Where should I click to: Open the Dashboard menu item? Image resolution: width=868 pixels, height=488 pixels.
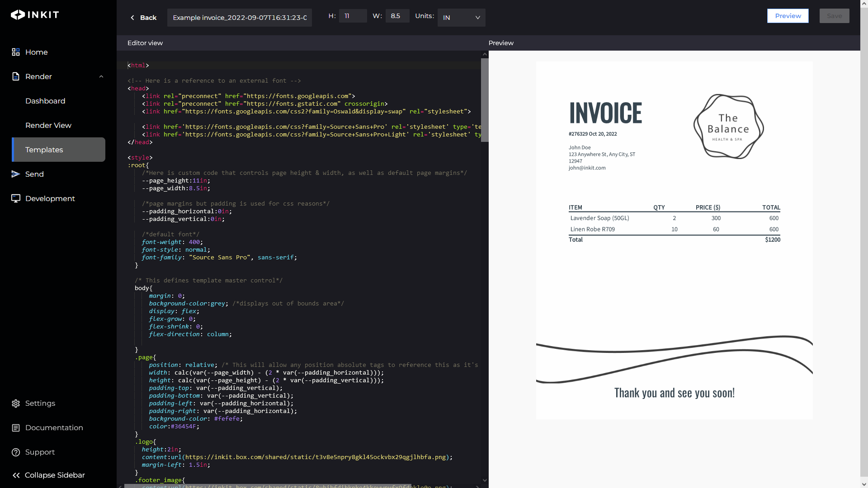(45, 101)
